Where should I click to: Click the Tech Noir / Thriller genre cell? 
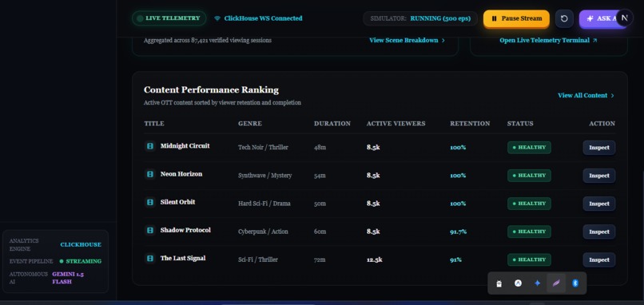click(263, 148)
